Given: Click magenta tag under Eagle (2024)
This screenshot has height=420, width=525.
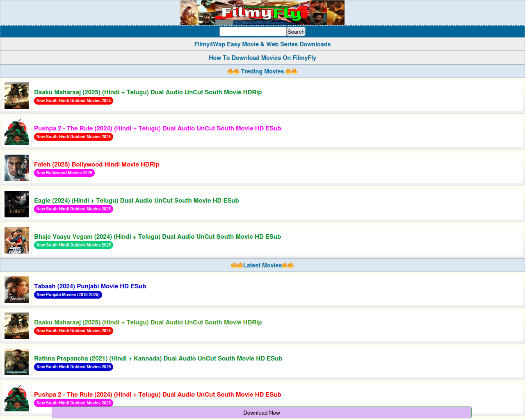Looking at the screenshot, I should (x=73, y=209).
